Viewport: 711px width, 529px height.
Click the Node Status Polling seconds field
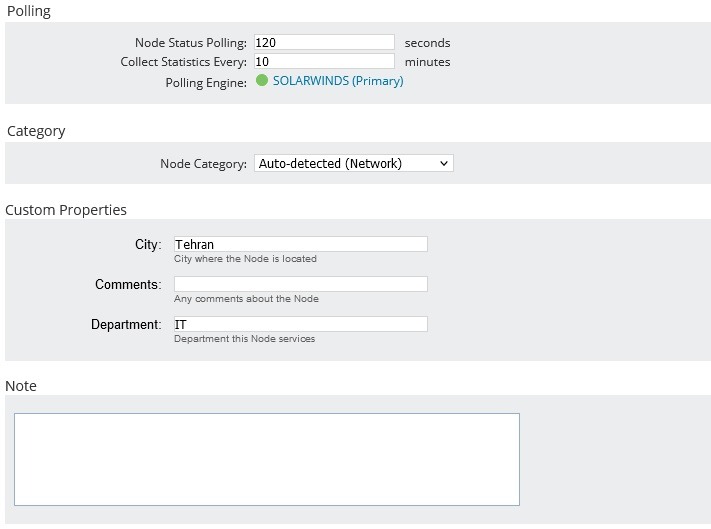[324, 42]
